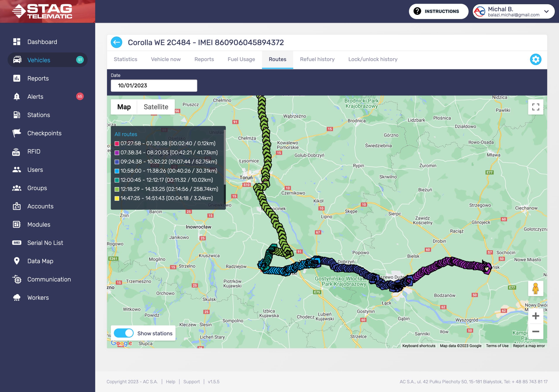Click the INSTRUCTIONS button

pos(438,11)
